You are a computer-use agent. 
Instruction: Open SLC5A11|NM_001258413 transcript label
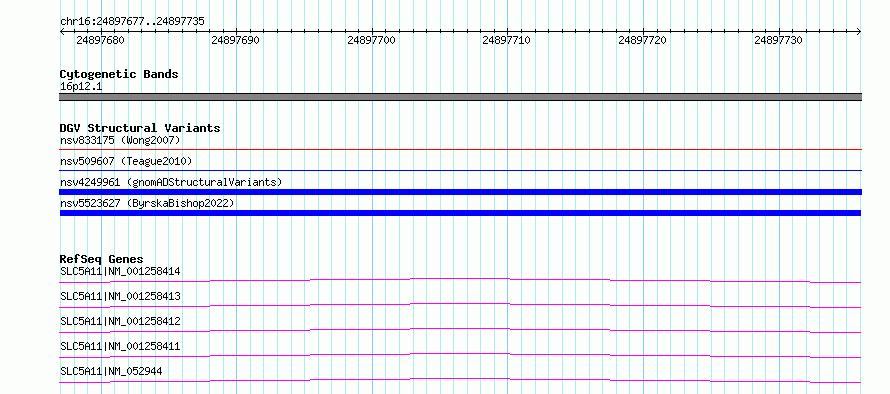coord(120,296)
